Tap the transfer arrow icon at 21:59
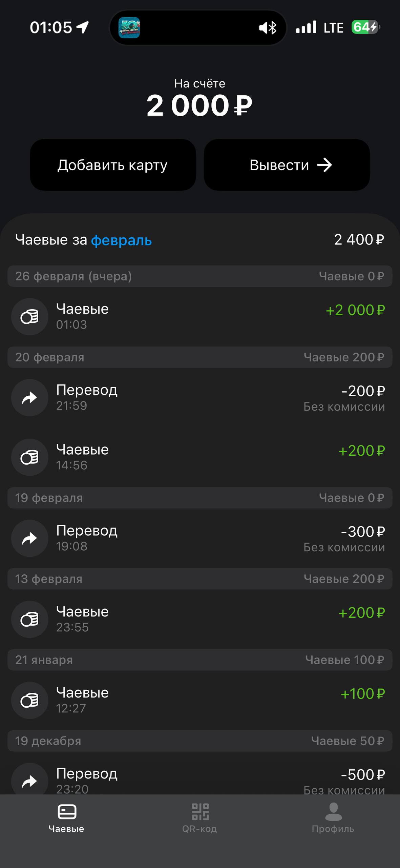 (x=30, y=398)
